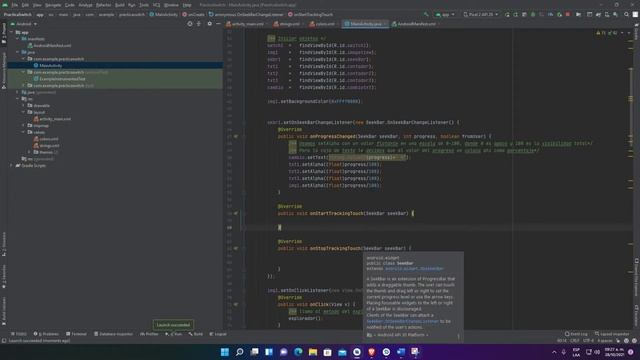Open Layout Inspector tool window button
640x360 pixels.
[x=612, y=334]
